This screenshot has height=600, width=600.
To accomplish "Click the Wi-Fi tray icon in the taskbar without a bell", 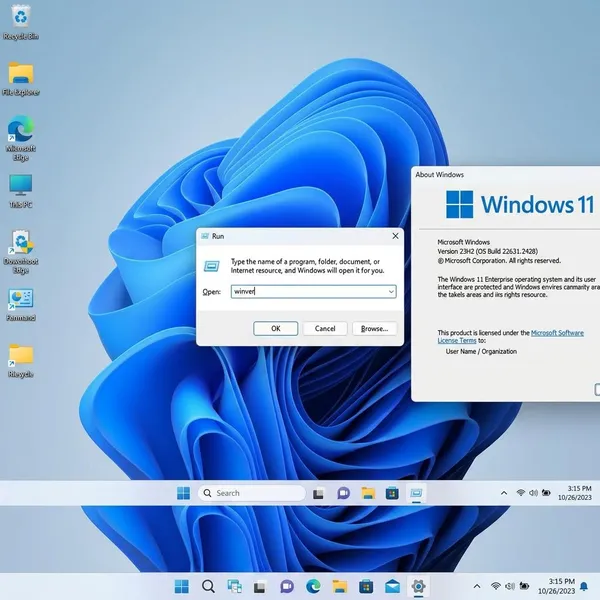I will (520, 492).
